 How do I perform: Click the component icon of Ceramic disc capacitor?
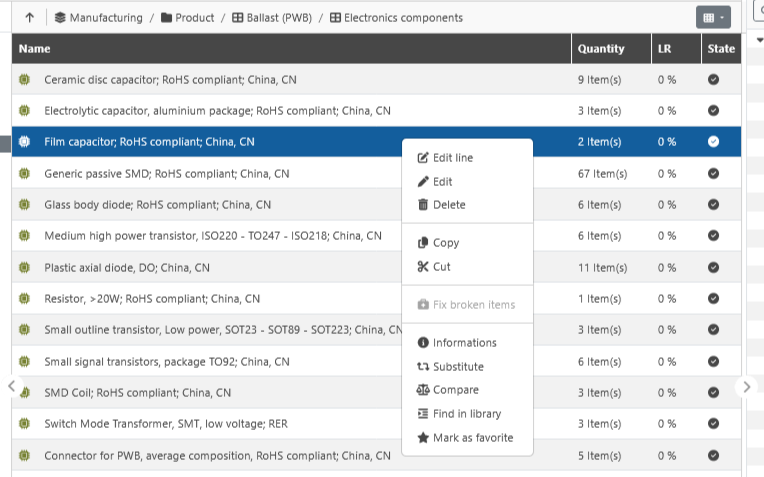coord(24,79)
